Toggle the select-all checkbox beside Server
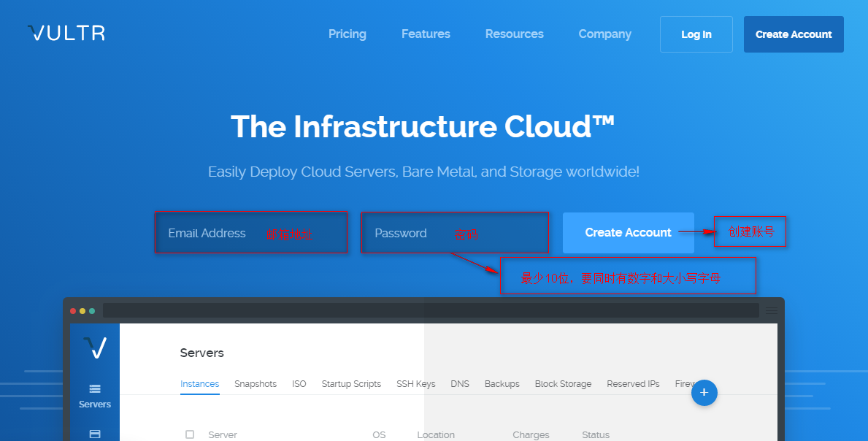The image size is (868, 441). [190, 434]
